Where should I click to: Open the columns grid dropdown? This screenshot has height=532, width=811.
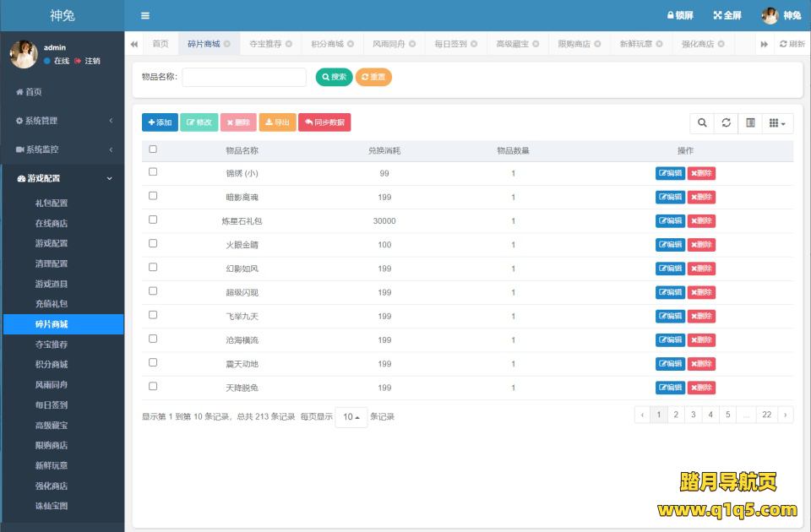click(777, 123)
